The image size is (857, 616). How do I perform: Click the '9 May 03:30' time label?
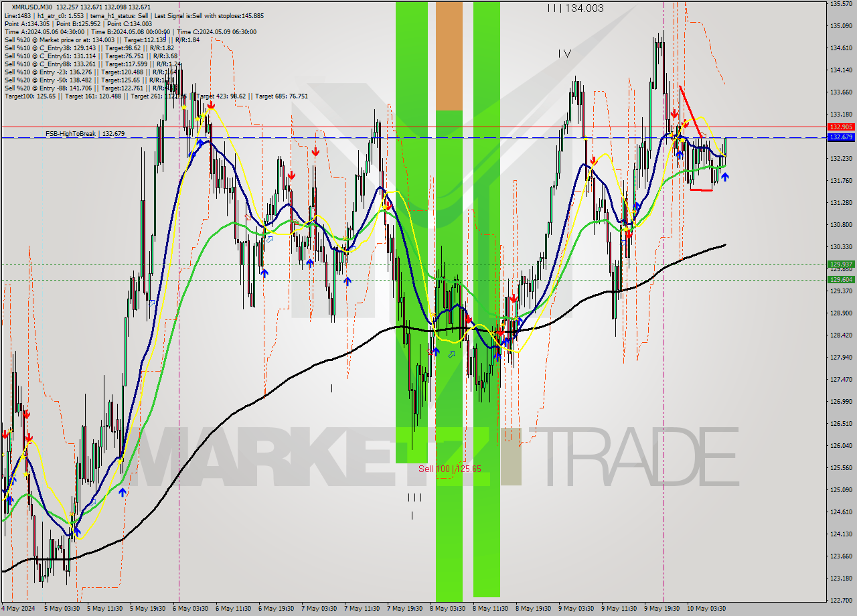pos(576,609)
